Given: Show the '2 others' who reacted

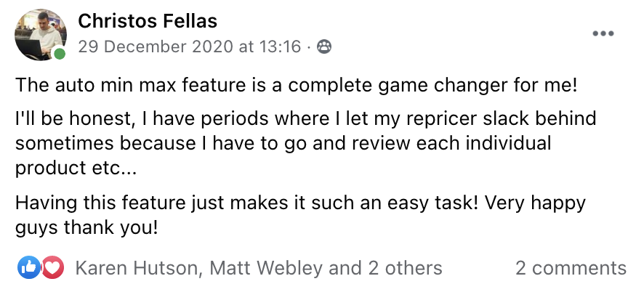Looking at the screenshot, I should [x=406, y=268].
